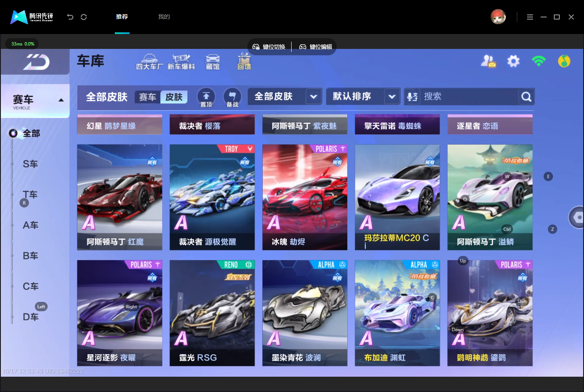584x392 pixels.
Task: Select the C车 category
Action: 31,287
